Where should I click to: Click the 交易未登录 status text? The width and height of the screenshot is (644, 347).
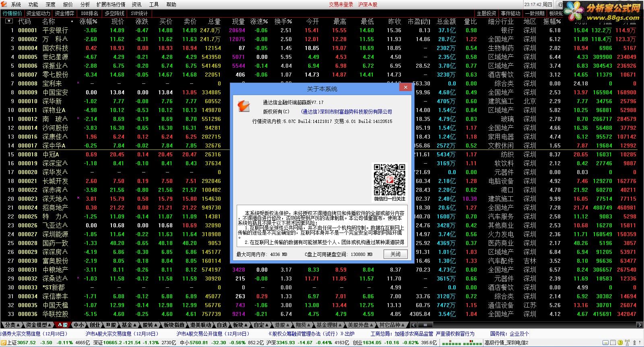(x=341, y=4)
